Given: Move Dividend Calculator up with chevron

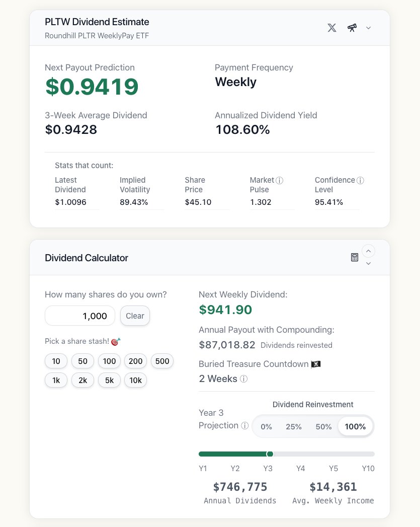Looking at the screenshot, I should [x=368, y=251].
